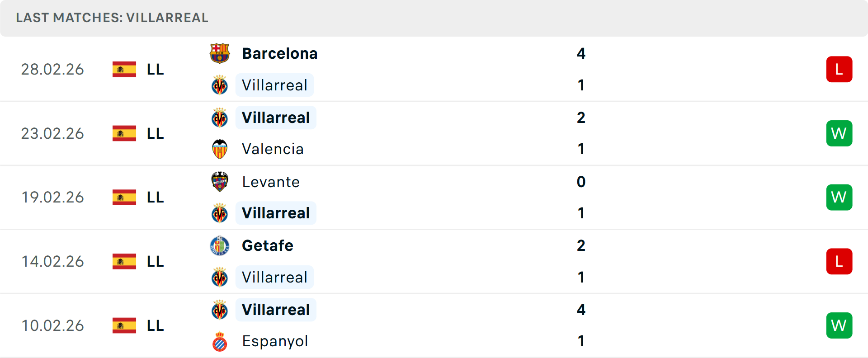Open the Barcelona team name link
Viewport: 868px width, 358px height.
coord(280,53)
